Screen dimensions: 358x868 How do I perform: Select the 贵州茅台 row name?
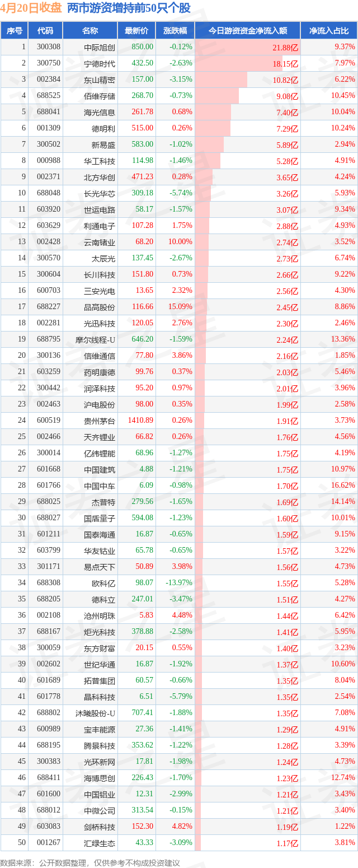[x=100, y=421]
